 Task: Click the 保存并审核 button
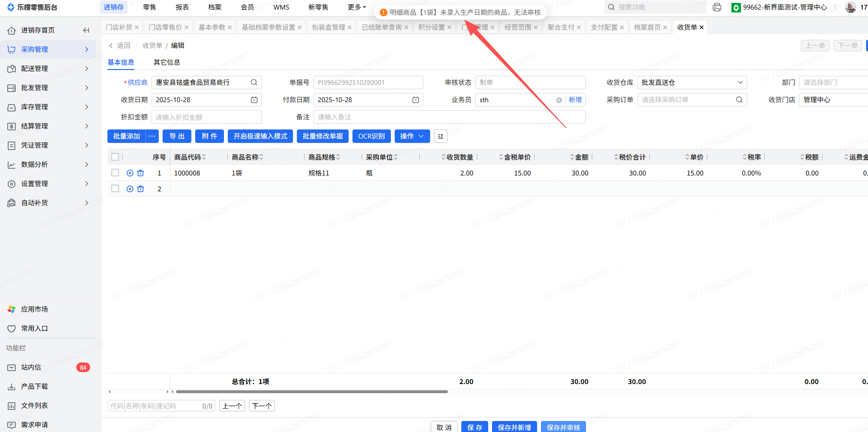[x=563, y=427]
